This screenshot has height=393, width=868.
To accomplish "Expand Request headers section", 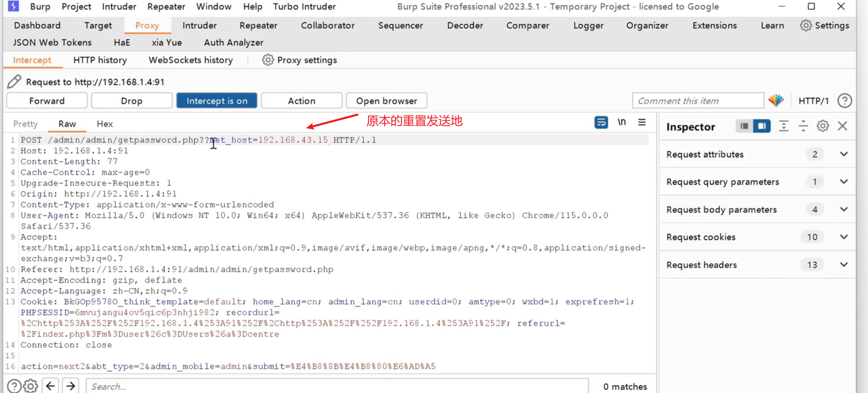I will coord(844,265).
